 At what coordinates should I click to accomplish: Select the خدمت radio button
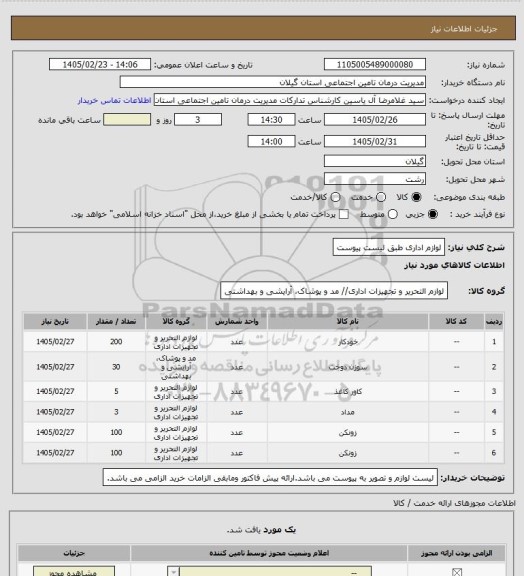381,197
